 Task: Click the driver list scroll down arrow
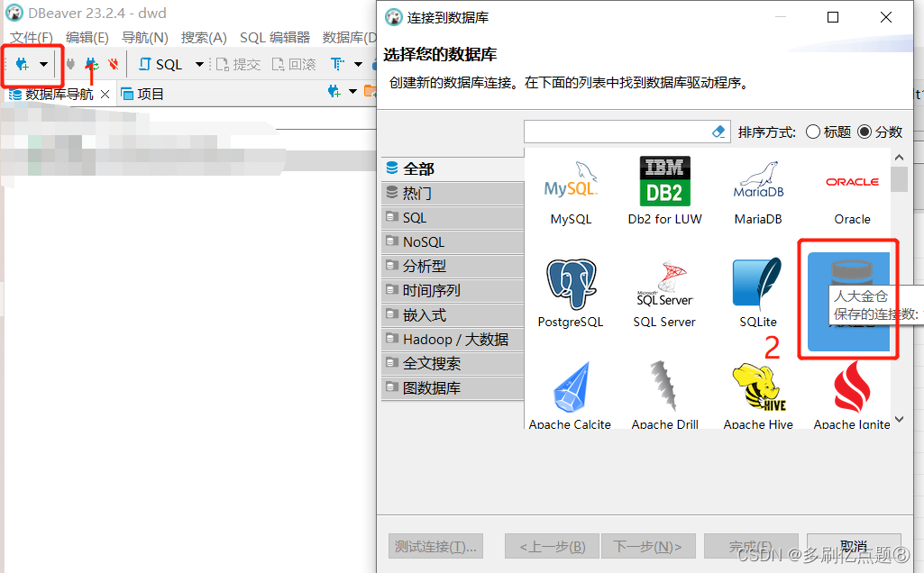900,419
